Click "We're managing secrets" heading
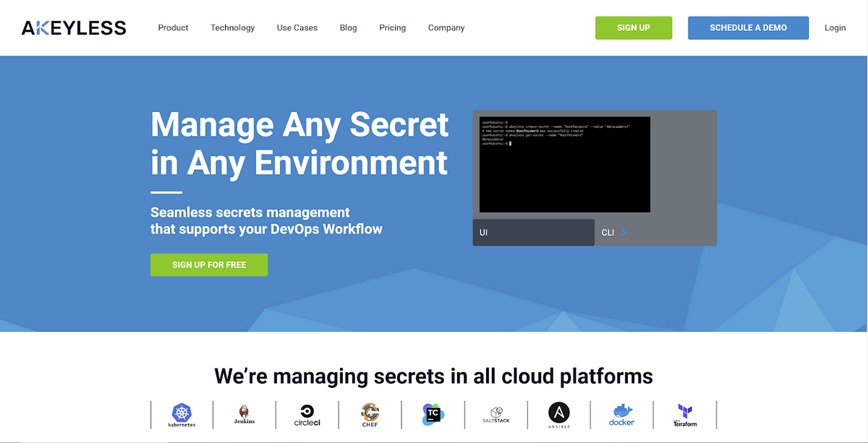Screen dimensions: 868x443 [434, 376]
